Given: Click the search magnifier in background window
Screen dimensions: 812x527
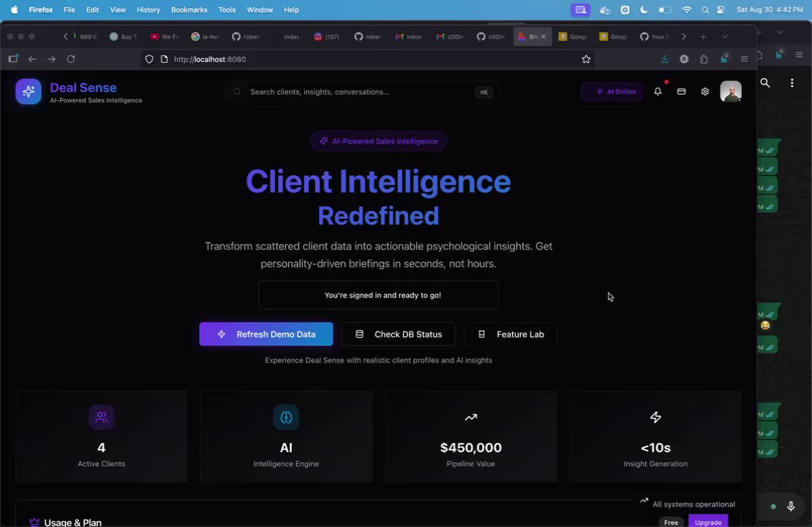Looking at the screenshot, I should pyautogui.click(x=765, y=83).
